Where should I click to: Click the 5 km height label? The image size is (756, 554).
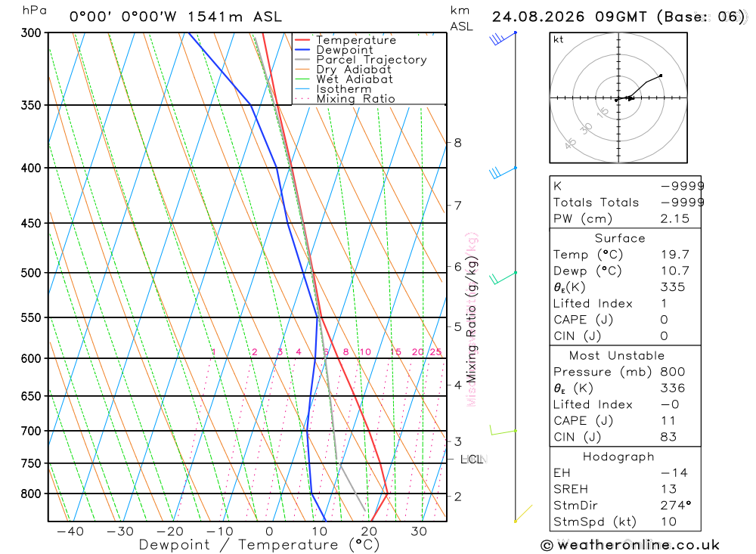[x=457, y=327]
